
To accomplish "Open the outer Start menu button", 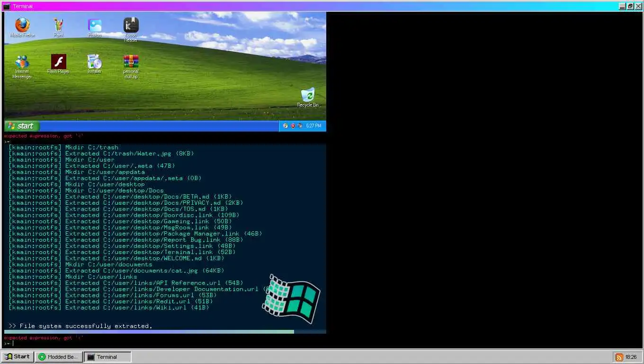I will pos(18,357).
